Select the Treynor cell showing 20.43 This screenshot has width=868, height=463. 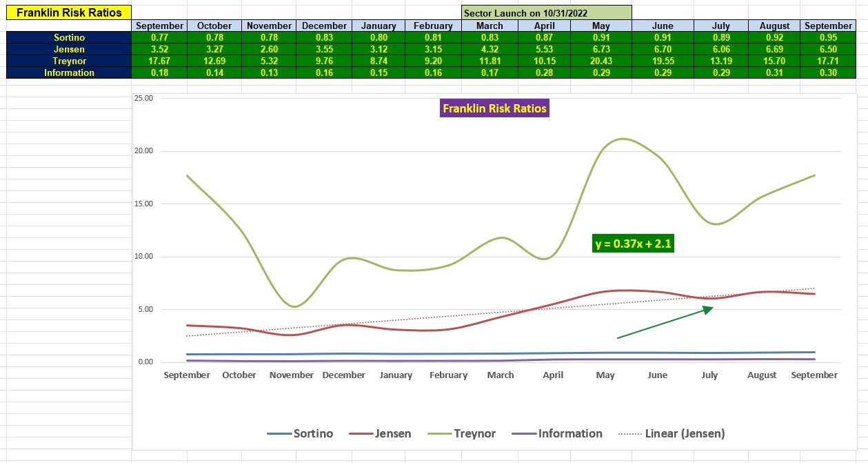[x=600, y=61]
